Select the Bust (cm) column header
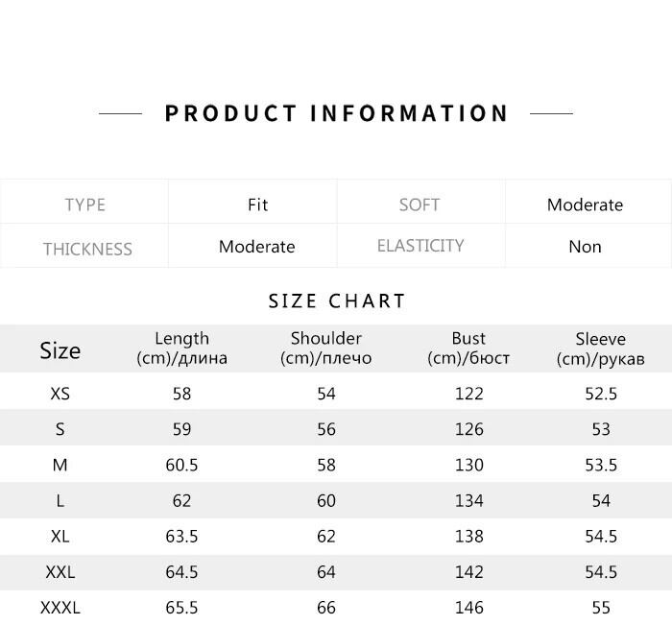Viewport: 672px width, 625px height. tap(468, 349)
